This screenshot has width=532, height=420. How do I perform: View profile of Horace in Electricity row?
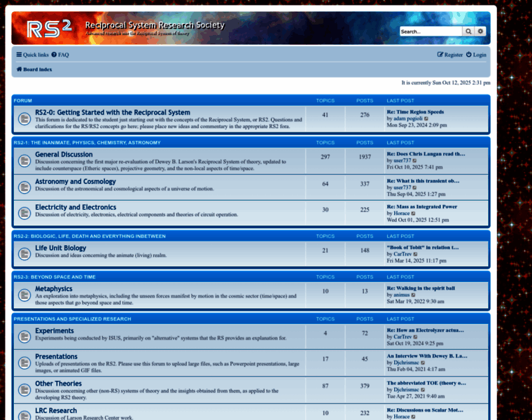coord(401,213)
